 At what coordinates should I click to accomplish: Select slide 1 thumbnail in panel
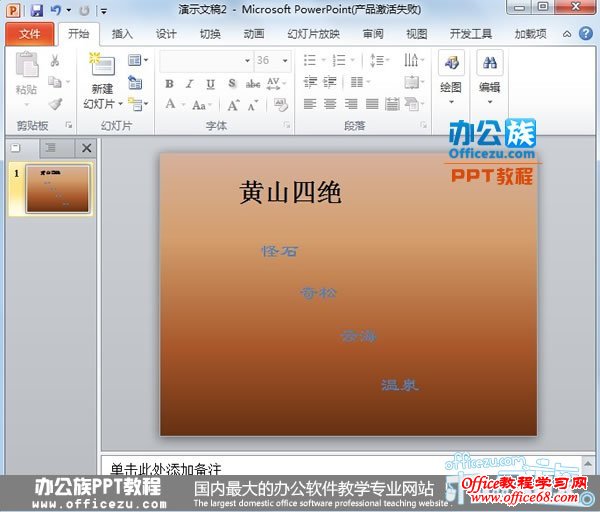[58, 189]
